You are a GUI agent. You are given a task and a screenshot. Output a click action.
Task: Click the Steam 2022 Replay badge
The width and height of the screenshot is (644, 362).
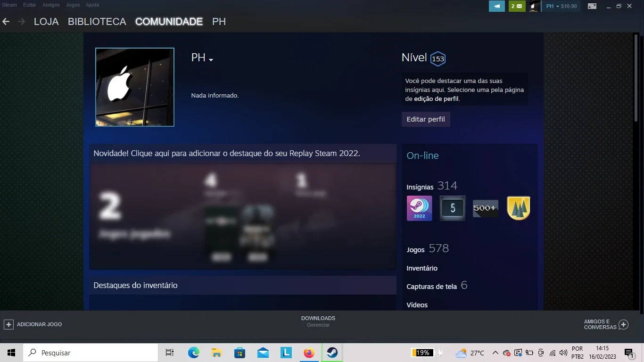[419, 208]
